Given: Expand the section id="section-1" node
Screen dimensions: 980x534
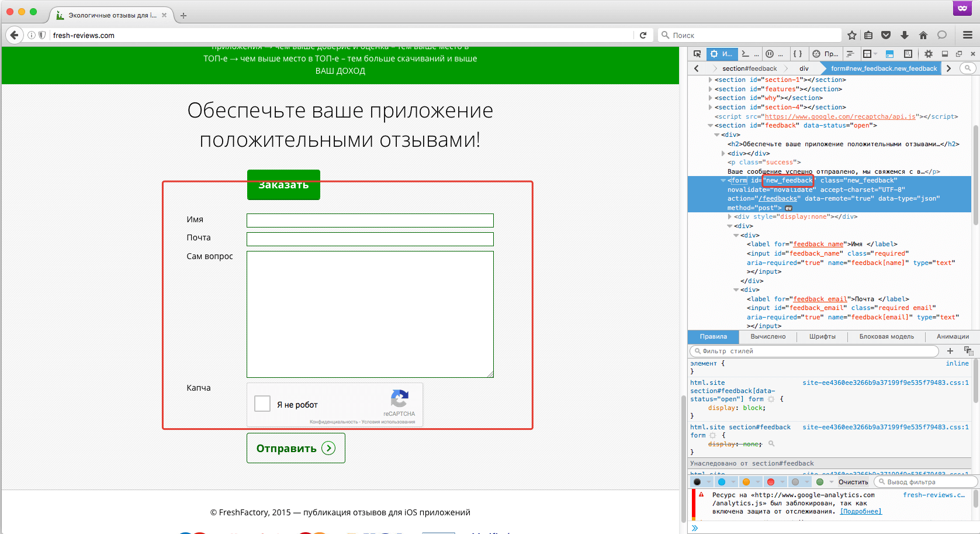Looking at the screenshot, I should (711, 80).
